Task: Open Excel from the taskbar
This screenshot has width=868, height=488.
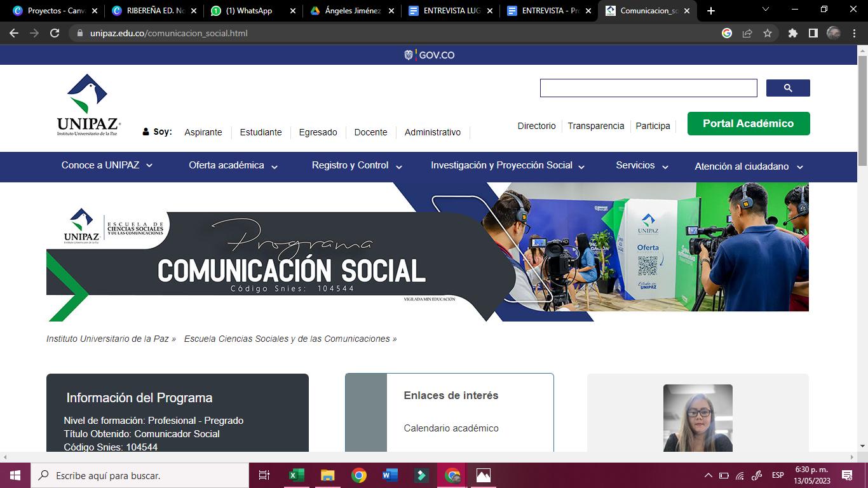Action: click(x=296, y=475)
